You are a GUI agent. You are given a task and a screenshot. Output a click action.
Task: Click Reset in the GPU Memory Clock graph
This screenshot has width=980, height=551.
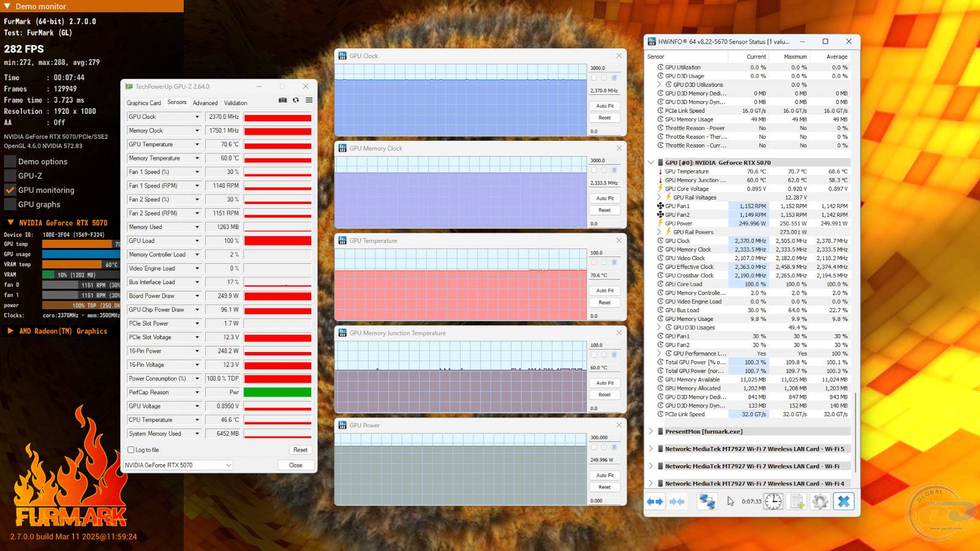pos(605,210)
